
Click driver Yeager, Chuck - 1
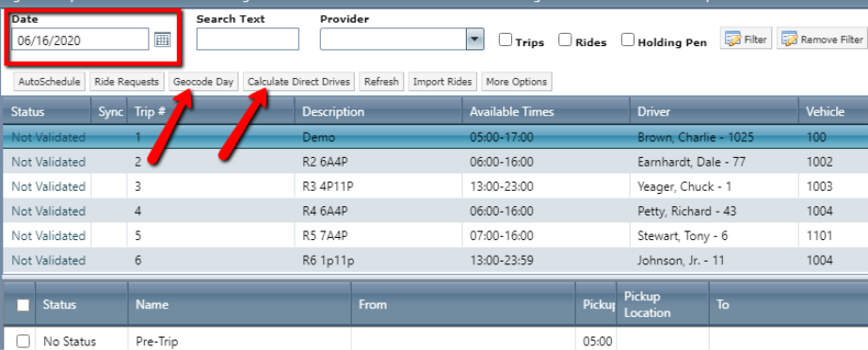click(x=684, y=187)
